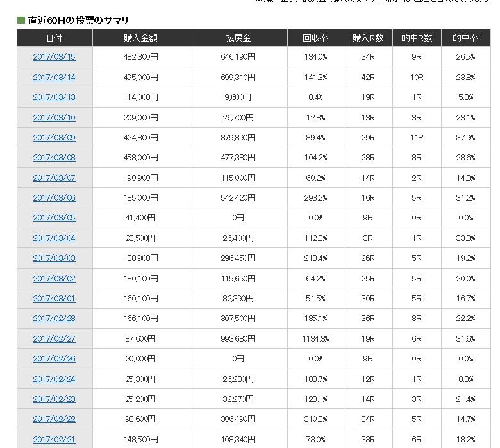
Task: Click the 日付 column header
Action: pyautogui.click(x=54, y=38)
